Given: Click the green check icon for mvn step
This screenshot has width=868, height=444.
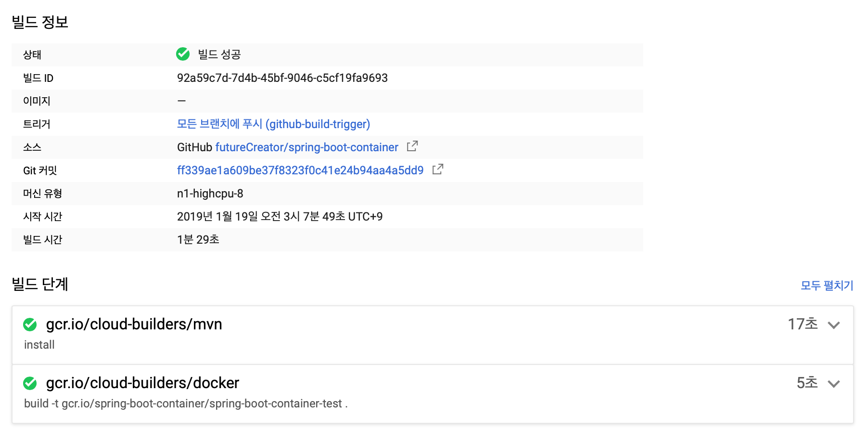Looking at the screenshot, I should click(30, 325).
